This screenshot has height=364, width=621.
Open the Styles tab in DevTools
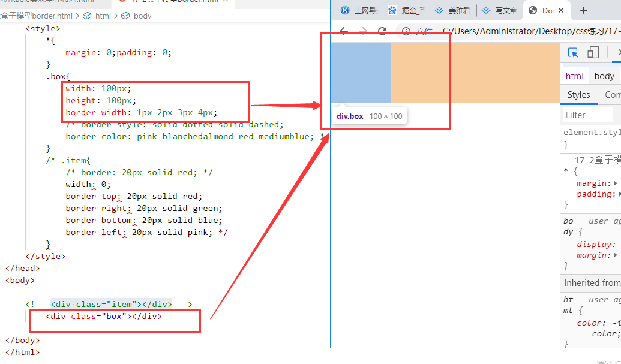pos(578,95)
